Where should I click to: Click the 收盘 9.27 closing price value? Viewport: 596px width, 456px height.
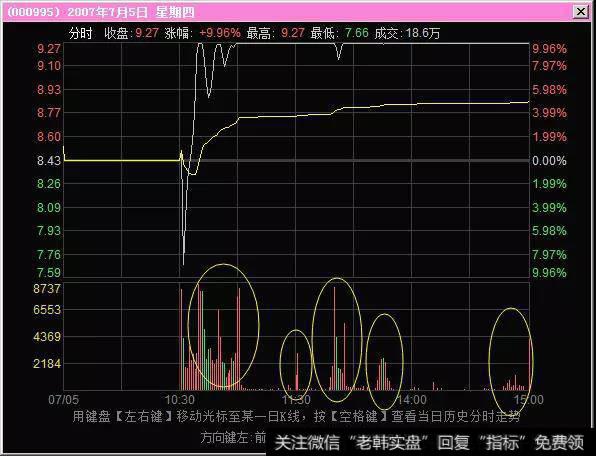[147, 33]
